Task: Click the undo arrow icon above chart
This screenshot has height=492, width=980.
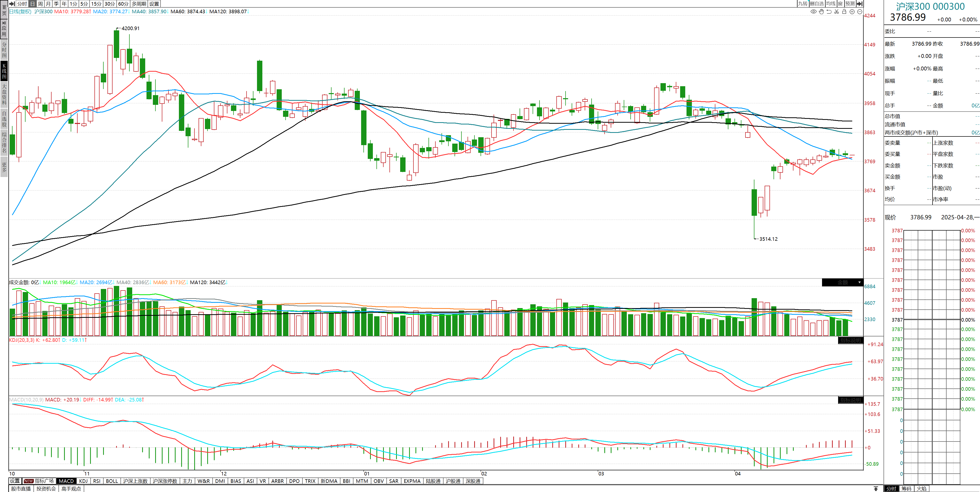Action: point(829,12)
